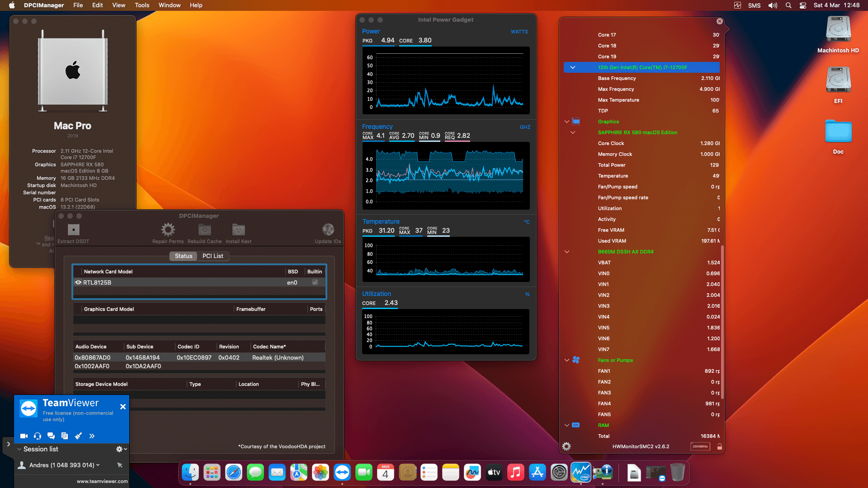Click the volume icon in the menu bar
Screen dimensions: 868x488
click(773, 5)
